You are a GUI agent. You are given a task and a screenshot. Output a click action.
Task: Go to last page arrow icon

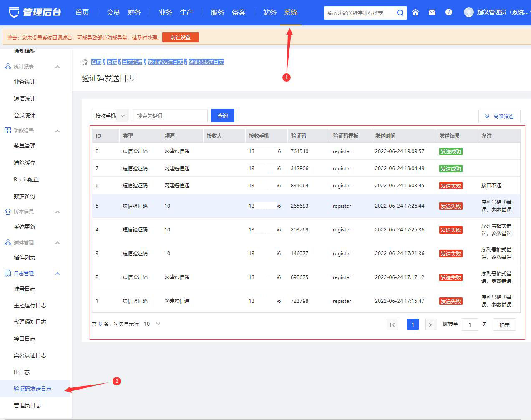[x=431, y=325]
